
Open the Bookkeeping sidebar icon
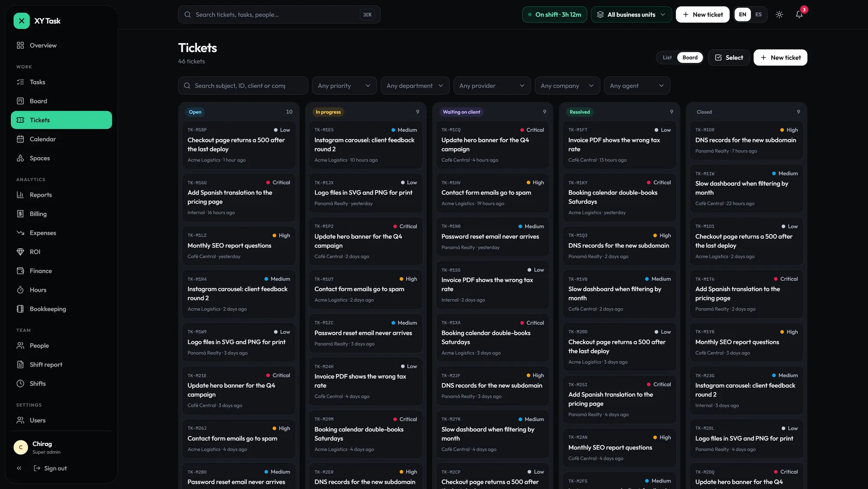pyautogui.click(x=20, y=309)
